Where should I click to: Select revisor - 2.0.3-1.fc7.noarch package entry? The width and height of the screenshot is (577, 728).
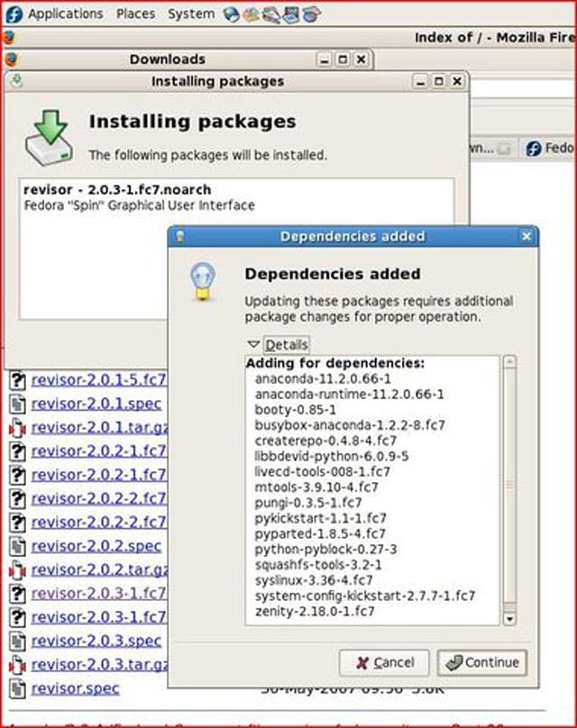[x=236, y=197]
